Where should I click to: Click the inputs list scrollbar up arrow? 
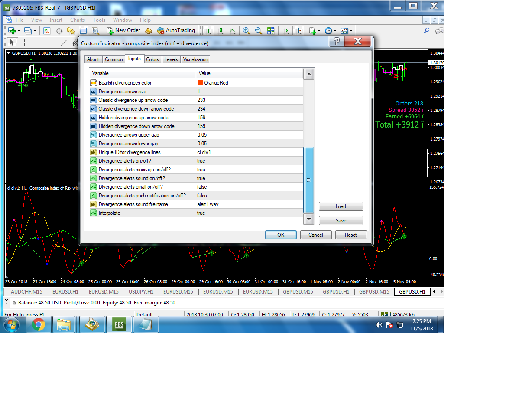[x=309, y=74]
